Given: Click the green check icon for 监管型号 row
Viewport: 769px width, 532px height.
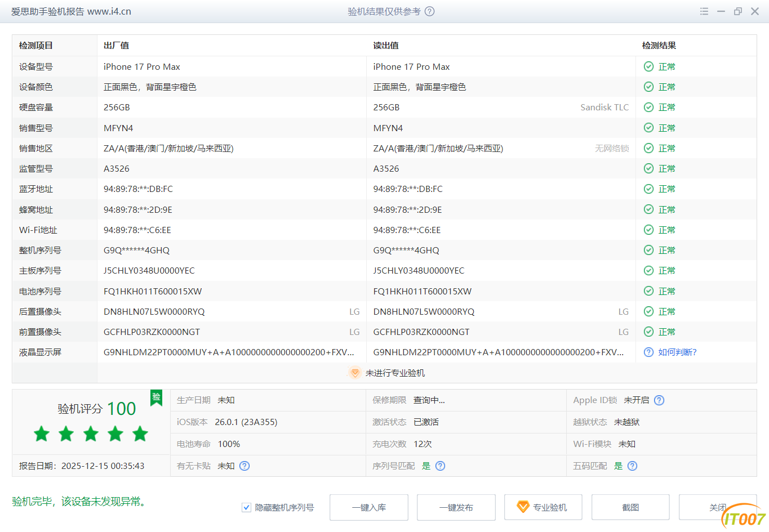Looking at the screenshot, I should point(649,168).
